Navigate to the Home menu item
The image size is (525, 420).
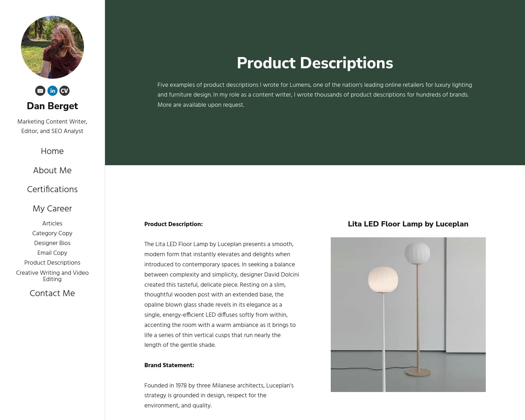point(52,151)
